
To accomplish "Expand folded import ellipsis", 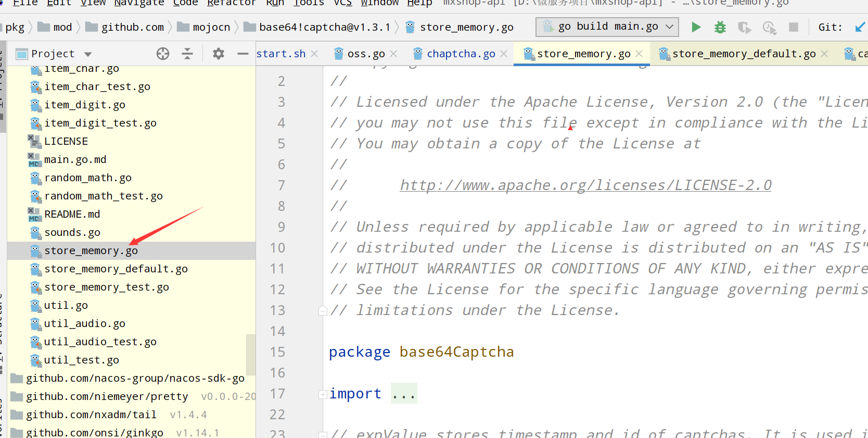I will coord(404,394).
